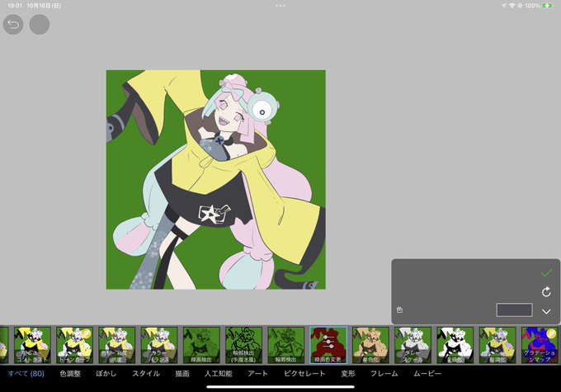Switch to the 色調整 filter category
This screenshot has width=561, height=392.
(x=70, y=374)
